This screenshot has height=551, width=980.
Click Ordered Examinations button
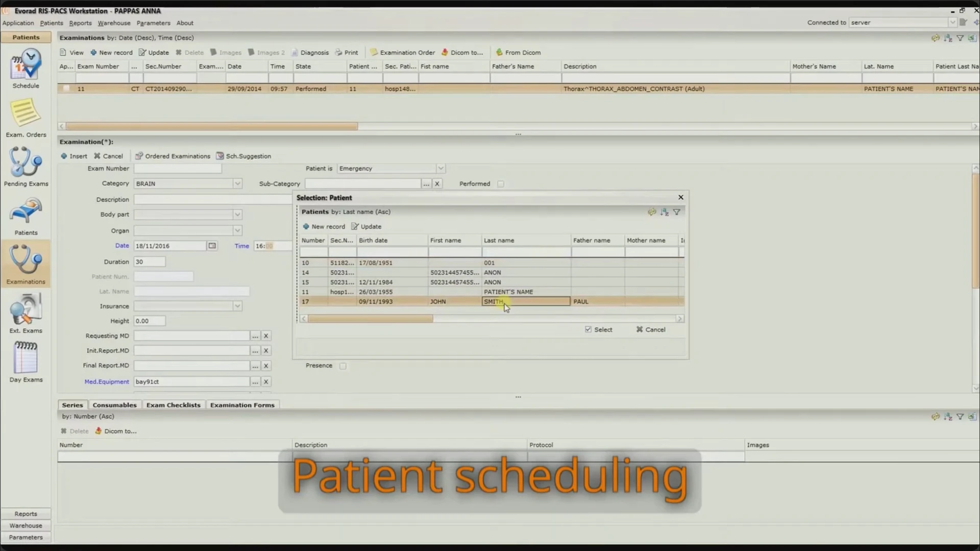[173, 156]
